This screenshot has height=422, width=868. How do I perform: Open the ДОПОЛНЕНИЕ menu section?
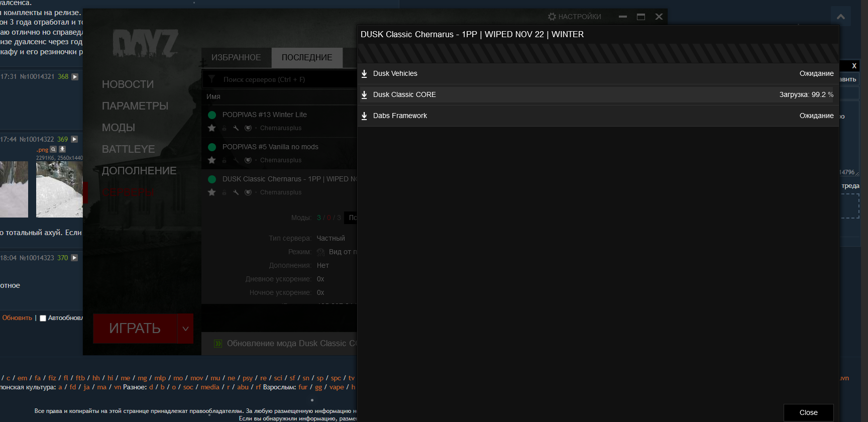pyautogui.click(x=139, y=171)
